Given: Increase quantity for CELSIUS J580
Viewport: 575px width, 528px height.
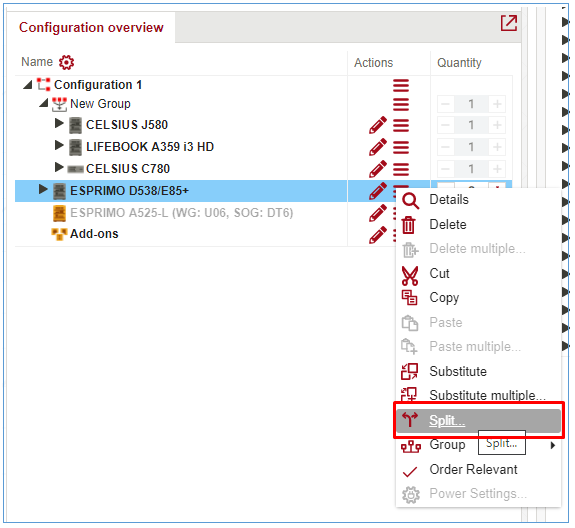Looking at the screenshot, I should pos(497,125).
